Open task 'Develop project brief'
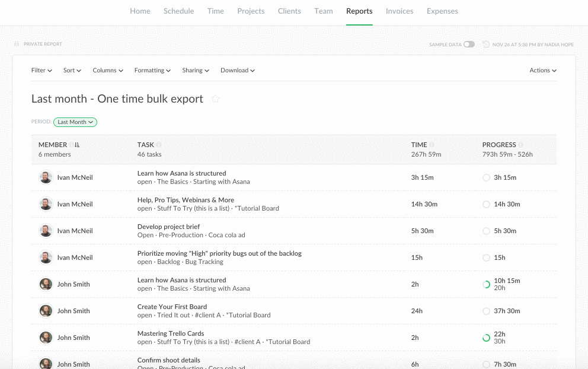Viewport: 588px width, 369px height. [168, 227]
